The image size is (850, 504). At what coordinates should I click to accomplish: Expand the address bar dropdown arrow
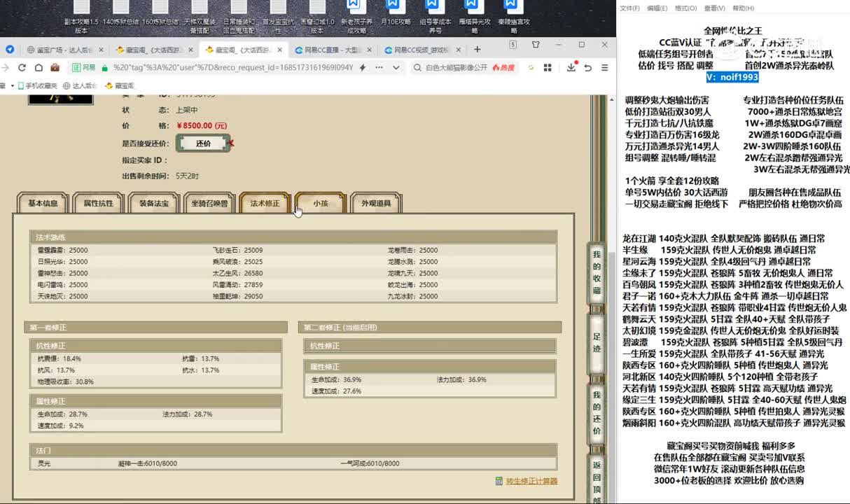tap(396, 68)
